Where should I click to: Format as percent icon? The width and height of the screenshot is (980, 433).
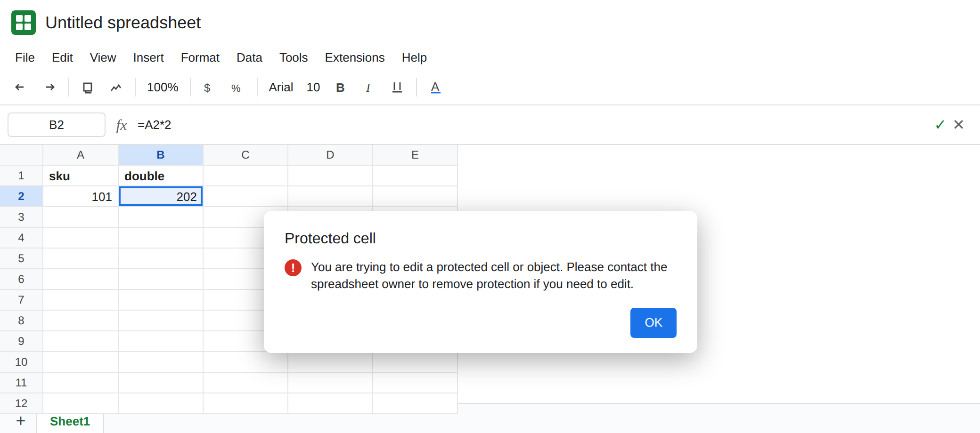(x=236, y=88)
